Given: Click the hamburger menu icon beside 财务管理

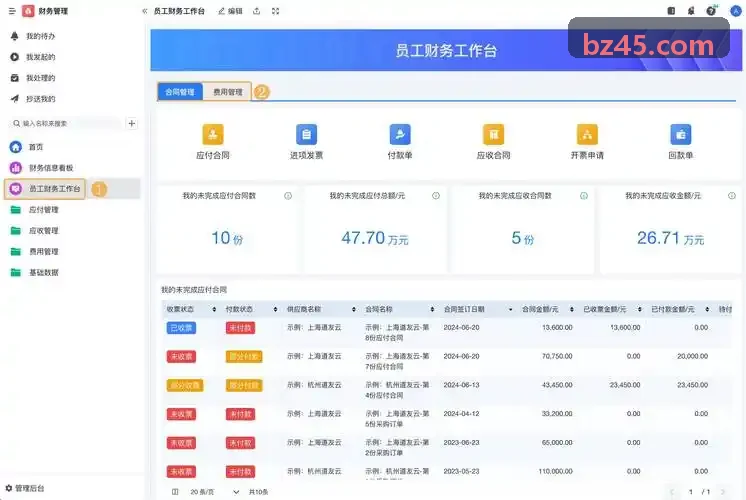Looking at the screenshot, I should [x=12, y=11].
